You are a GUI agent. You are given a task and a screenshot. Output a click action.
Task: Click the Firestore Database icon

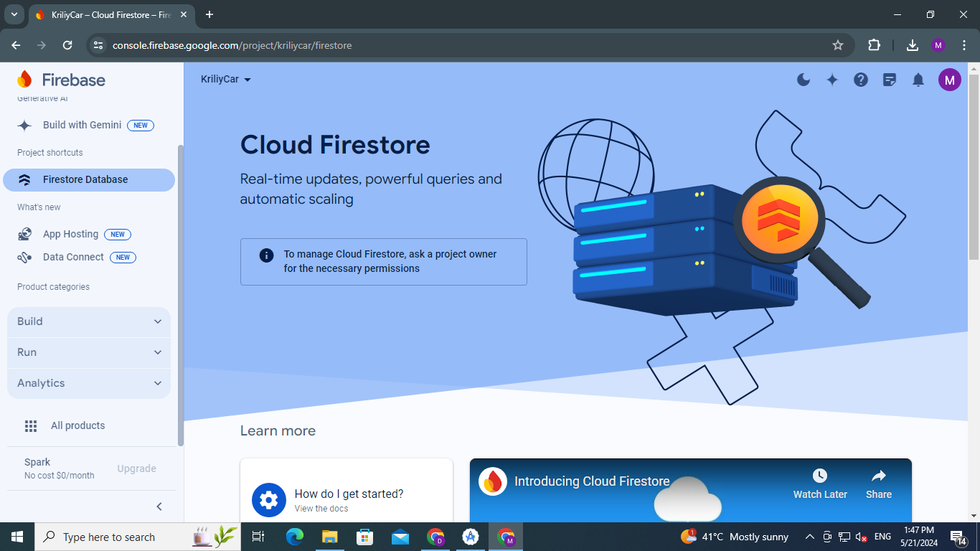click(24, 180)
